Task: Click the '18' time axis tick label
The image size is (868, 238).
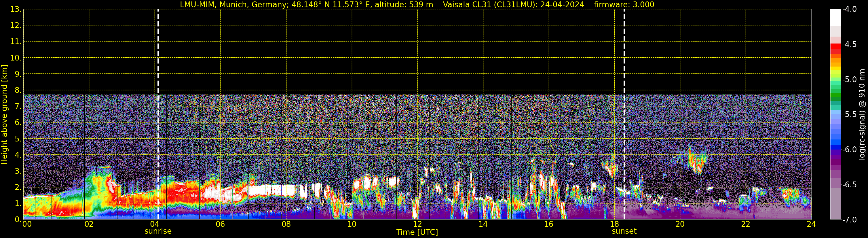Action: pos(615,224)
